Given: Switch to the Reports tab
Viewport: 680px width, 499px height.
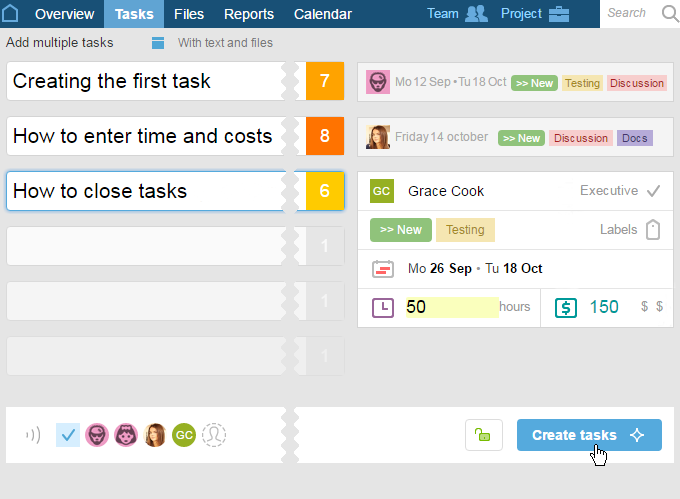Looking at the screenshot, I should [x=248, y=14].
